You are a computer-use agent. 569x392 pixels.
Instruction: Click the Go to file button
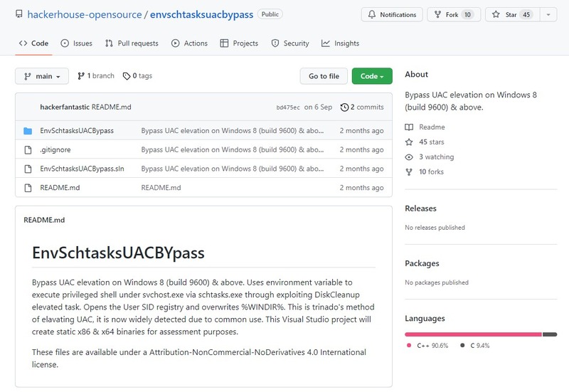point(324,76)
